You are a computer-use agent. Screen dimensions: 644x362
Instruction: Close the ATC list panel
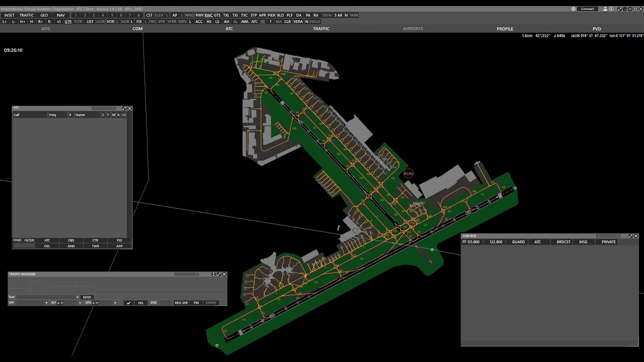tap(130, 108)
